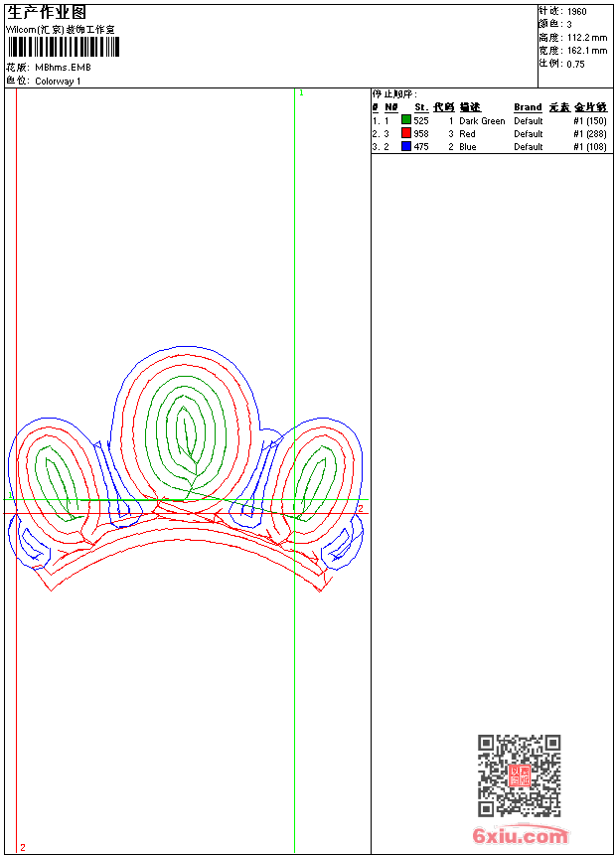Click green marker 1 at top of vertical guide
Screen dimensions: 616x855
[x=301, y=93]
